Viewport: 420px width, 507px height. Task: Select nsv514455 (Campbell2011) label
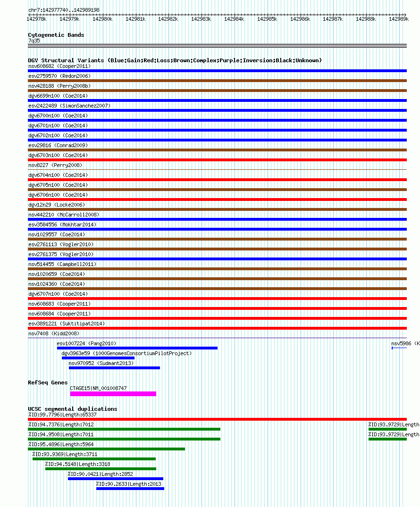pyautogui.click(x=62, y=264)
